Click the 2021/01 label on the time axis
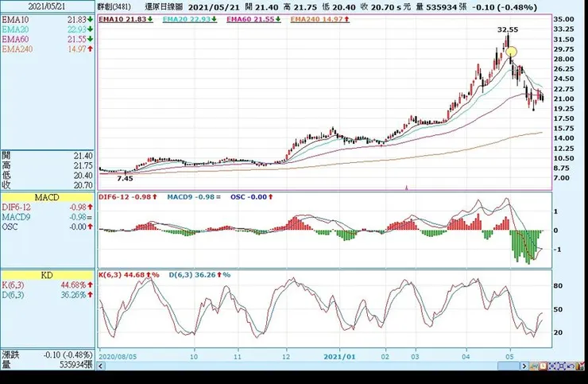The width and height of the screenshot is (588, 384). (339, 356)
